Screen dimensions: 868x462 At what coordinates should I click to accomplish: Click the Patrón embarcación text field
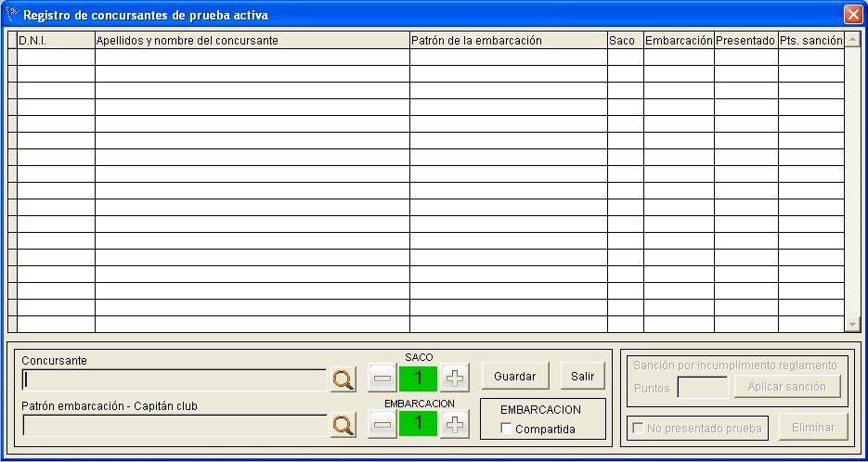(175, 425)
